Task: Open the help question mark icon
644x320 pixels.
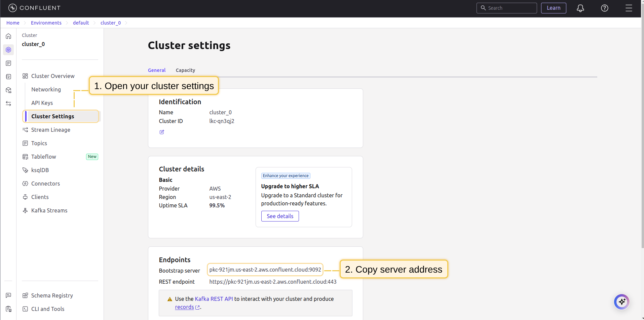Action: (604, 8)
